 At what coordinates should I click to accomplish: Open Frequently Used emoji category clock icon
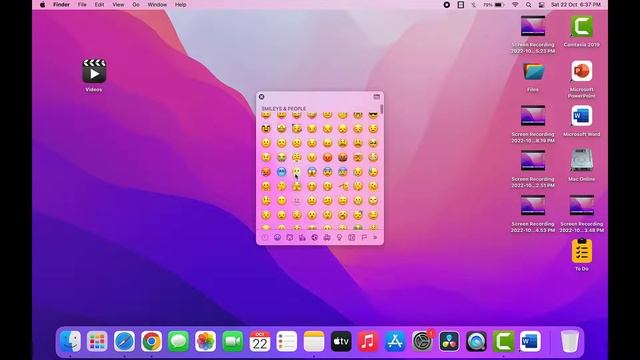(x=265, y=237)
